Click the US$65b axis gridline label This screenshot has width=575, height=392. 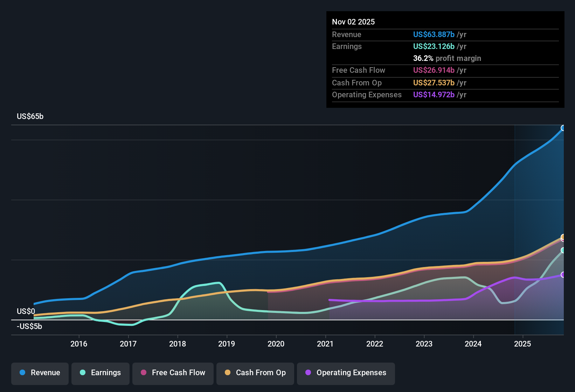coord(30,116)
